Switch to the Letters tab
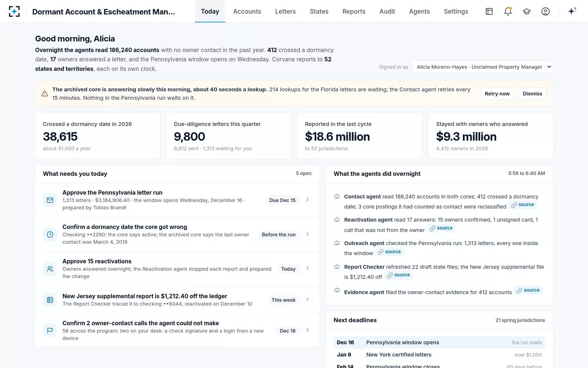Viewport: 588px width, 368px height. [285, 11]
